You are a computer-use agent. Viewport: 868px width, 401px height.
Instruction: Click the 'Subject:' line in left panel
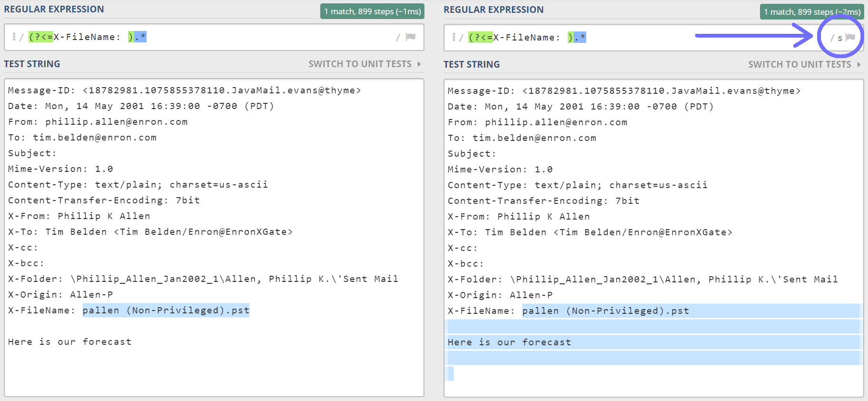point(32,153)
